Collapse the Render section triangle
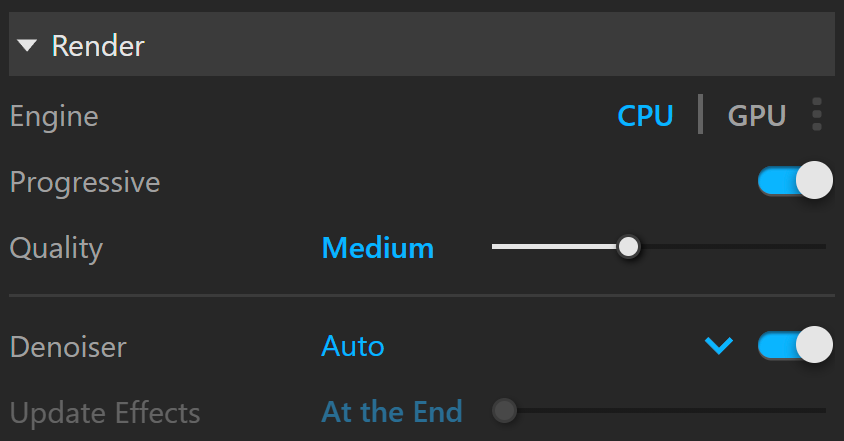The height and width of the screenshot is (441, 844). tap(27, 46)
